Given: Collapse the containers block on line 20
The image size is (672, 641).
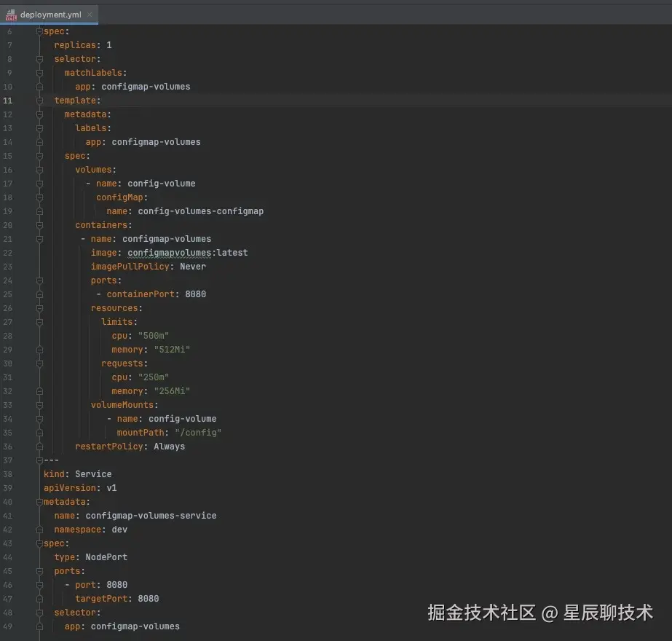Looking at the screenshot, I should coord(39,225).
